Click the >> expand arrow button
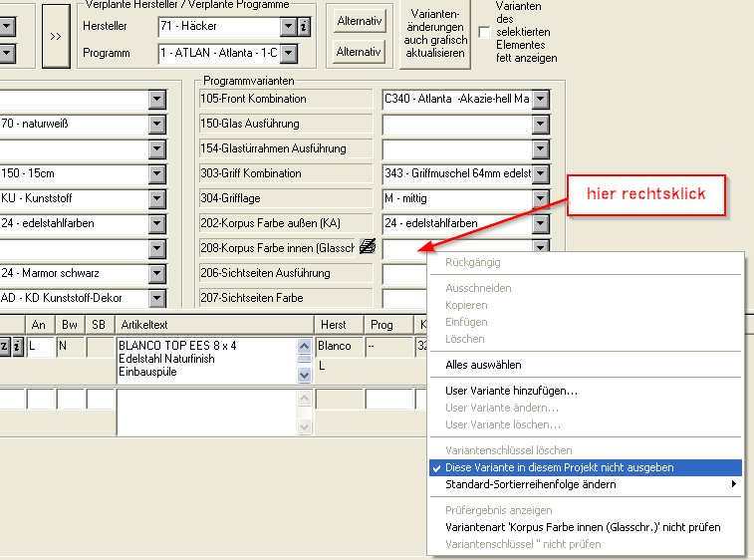754x560 pixels. tap(56, 35)
